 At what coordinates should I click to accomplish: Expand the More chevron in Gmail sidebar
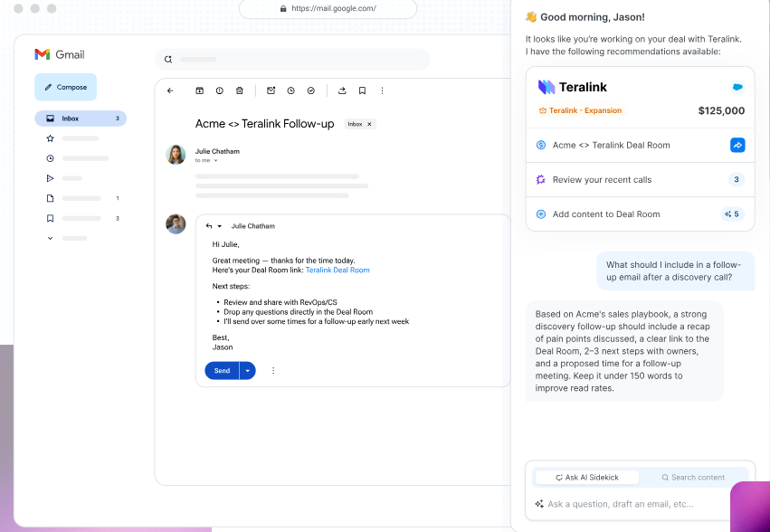pyautogui.click(x=50, y=238)
